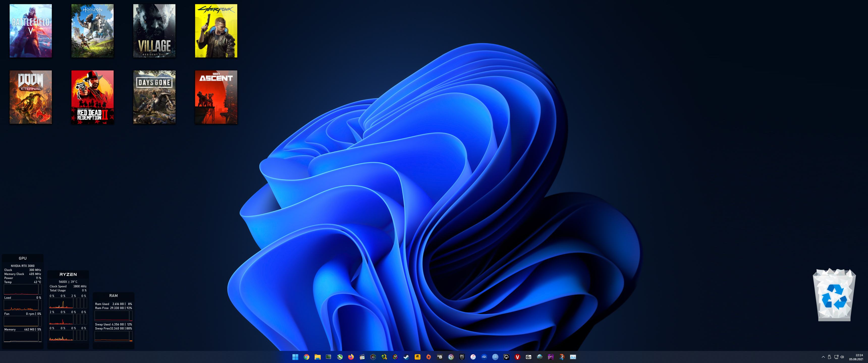This screenshot has width=868, height=363.
Task: Launch Google Chrome from the taskbar
Action: (x=306, y=357)
